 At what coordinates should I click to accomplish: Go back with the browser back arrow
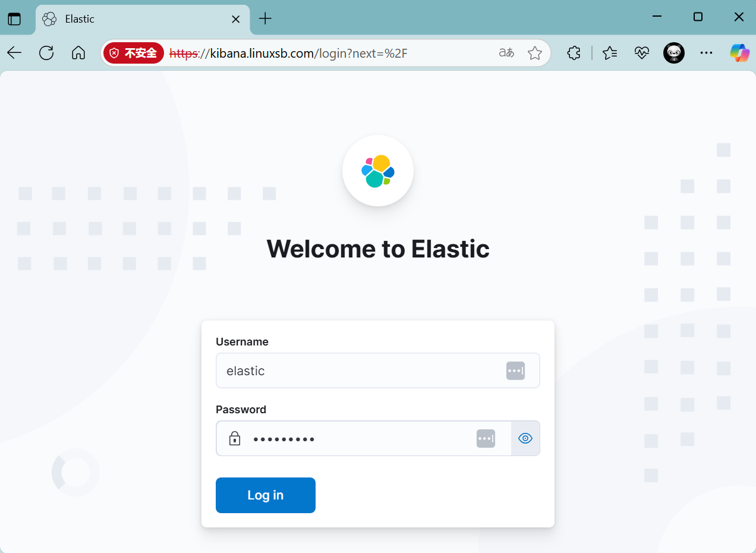[15, 53]
